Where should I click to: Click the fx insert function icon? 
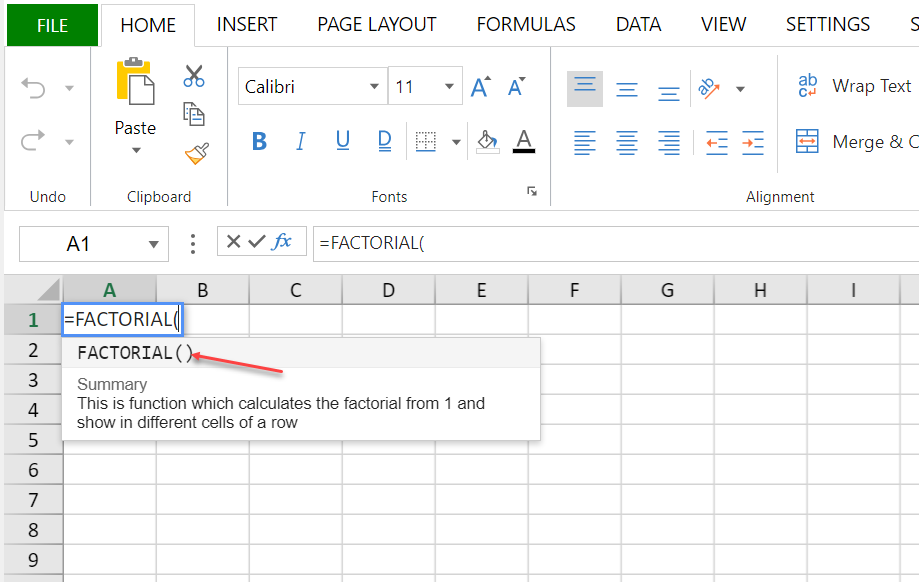click(283, 241)
